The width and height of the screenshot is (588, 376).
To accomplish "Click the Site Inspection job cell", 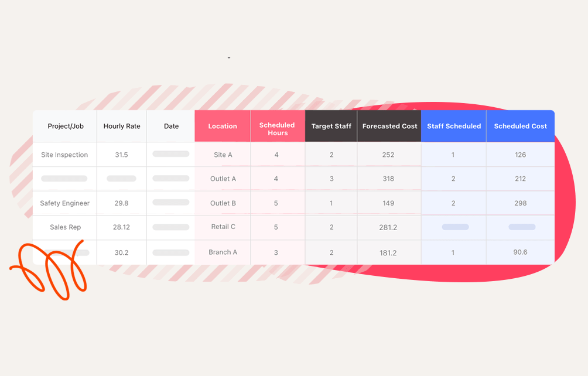I will (x=64, y=155).
